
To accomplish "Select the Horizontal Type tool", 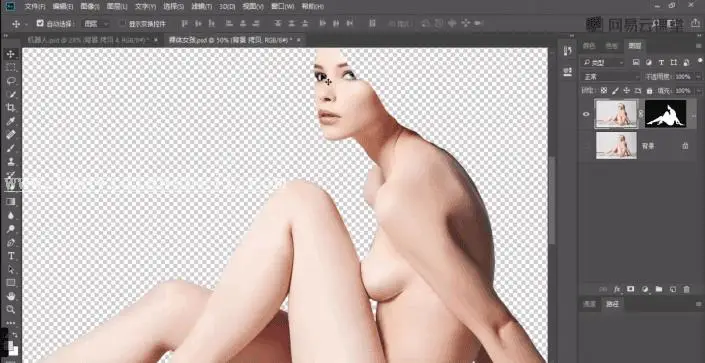I will click(11, 256).
